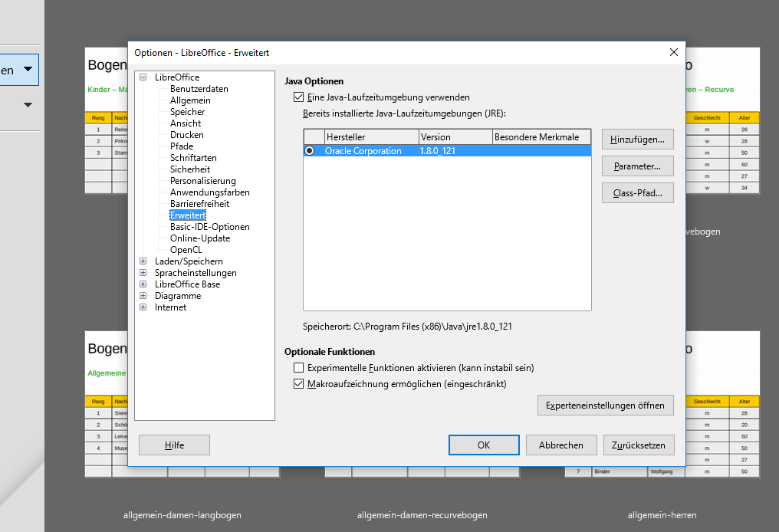Open the Class-Pfad... dialog
779x532 pixels.
637,193
